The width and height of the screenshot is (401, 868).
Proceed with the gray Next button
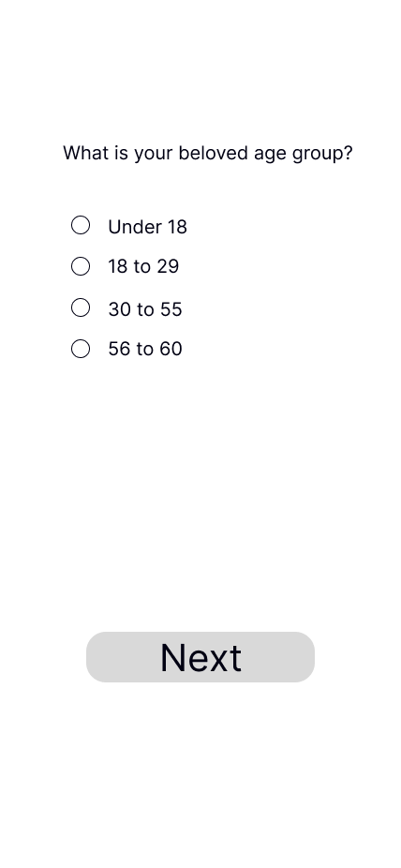click(200, 657)
